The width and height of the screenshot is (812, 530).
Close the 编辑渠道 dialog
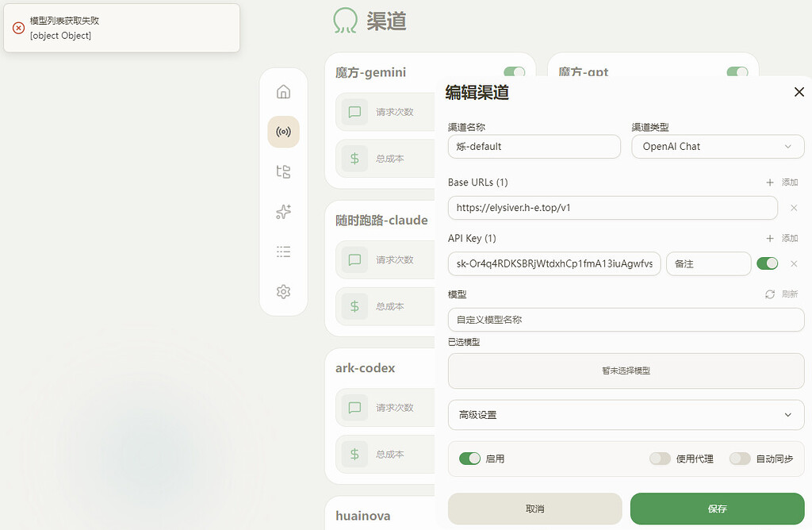tap(799, 92)
